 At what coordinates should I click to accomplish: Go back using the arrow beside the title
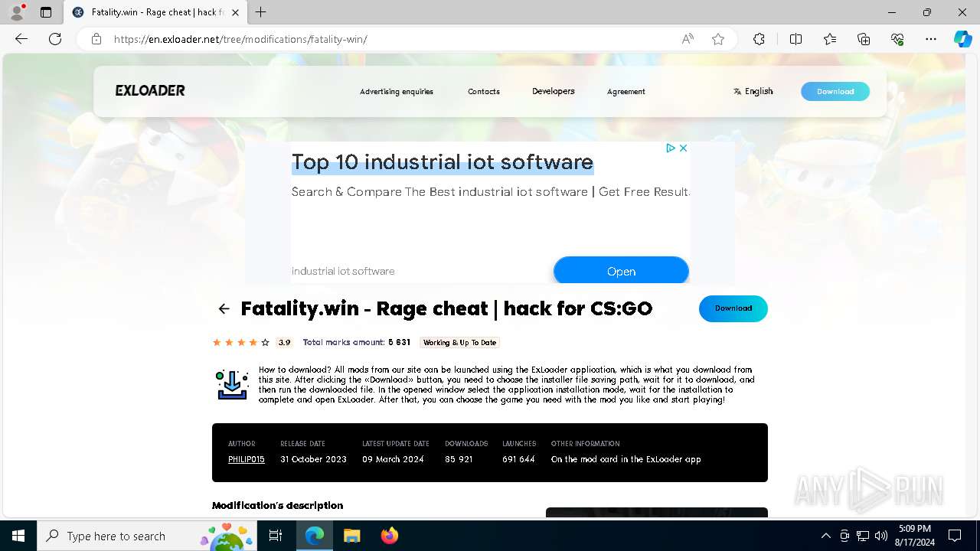pos(224,308)
